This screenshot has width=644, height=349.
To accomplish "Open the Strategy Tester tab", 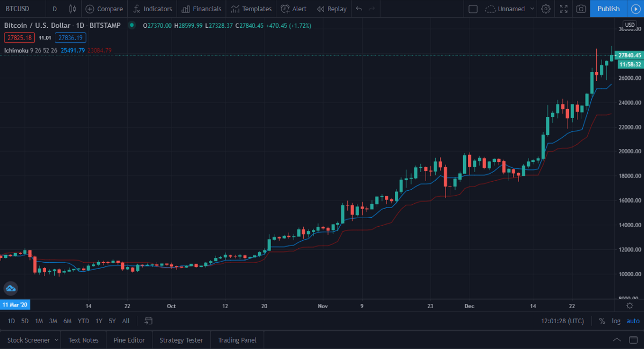I will (181, 340).
